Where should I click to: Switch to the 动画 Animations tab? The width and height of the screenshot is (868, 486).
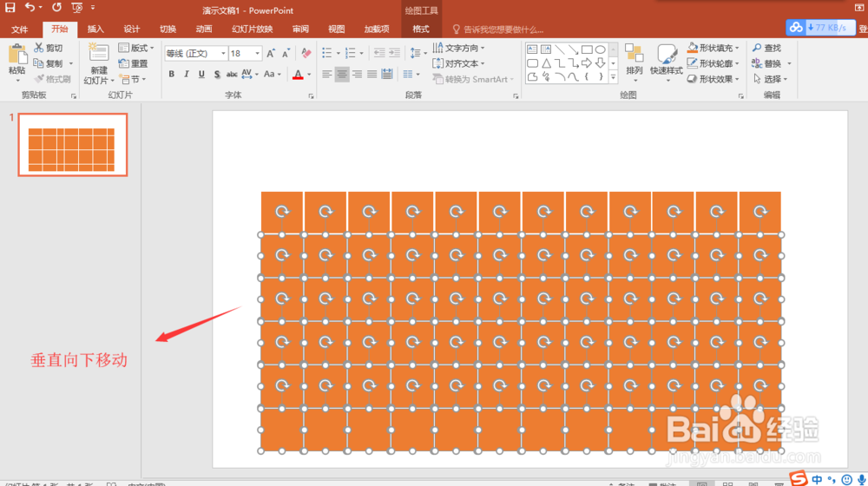point(203,29)
